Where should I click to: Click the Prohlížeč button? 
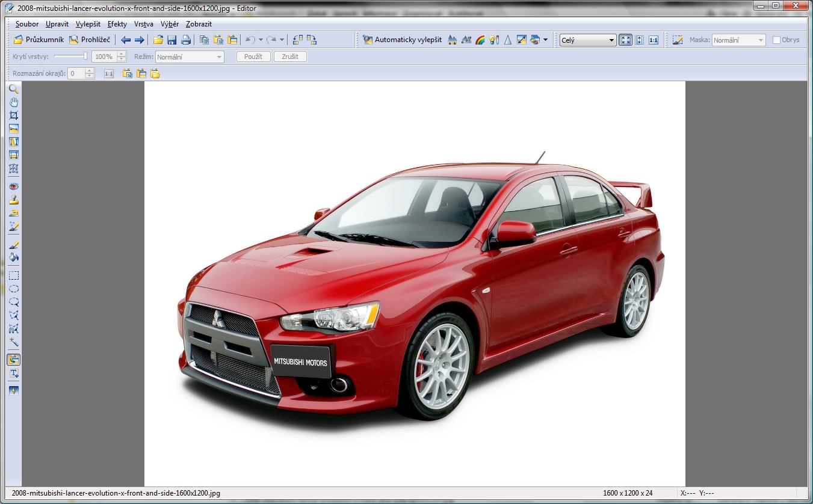pos(90,40)
